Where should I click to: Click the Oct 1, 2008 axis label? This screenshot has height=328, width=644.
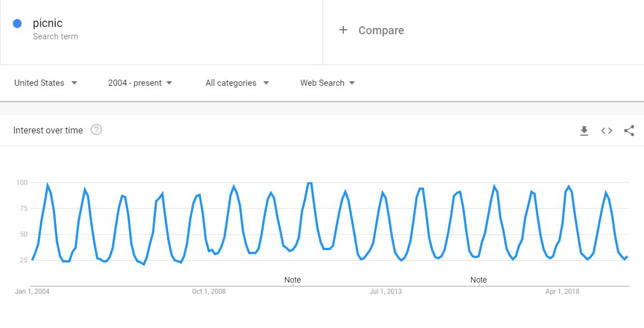[x=209, y=292]
